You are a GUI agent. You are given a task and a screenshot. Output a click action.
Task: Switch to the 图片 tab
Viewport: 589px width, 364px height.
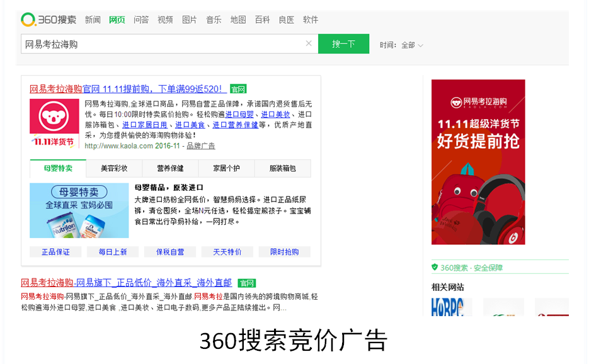(x=190, y=20)
